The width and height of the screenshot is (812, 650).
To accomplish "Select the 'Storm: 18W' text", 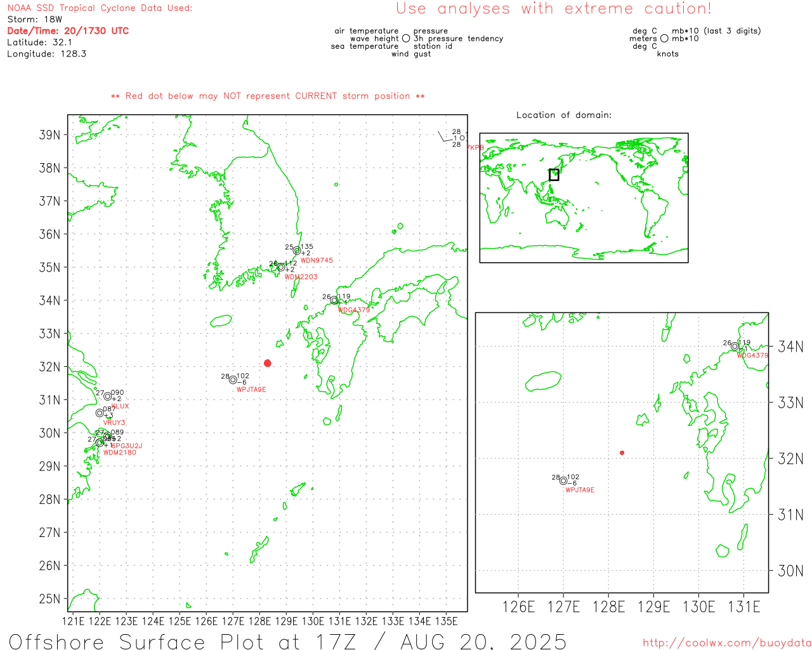I will (35, 20).
